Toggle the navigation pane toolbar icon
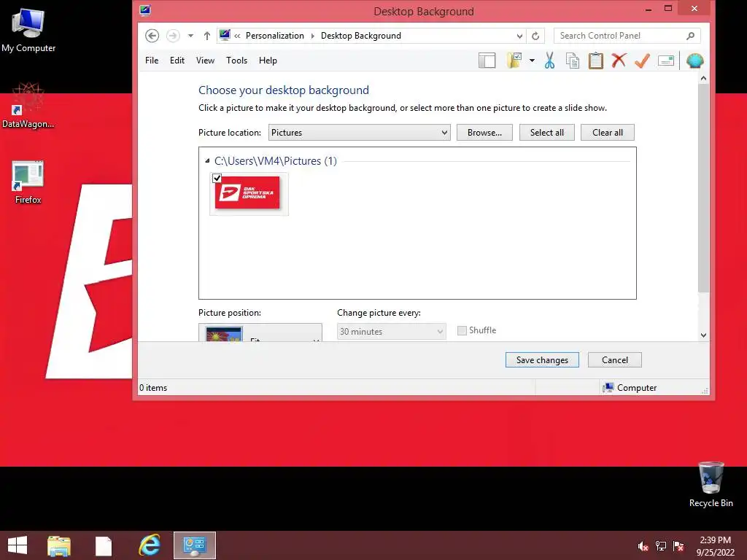The image size is (747, 560). pos(487,61)
